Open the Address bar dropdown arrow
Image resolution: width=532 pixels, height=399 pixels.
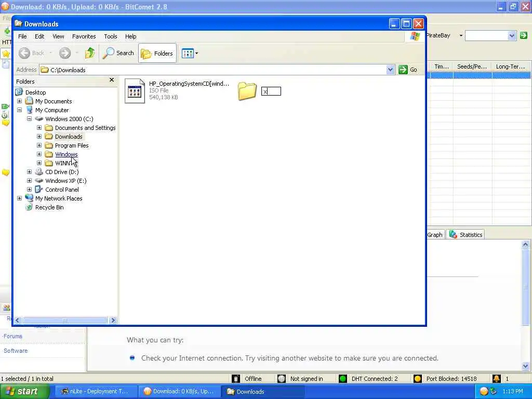pyautogui.click(x=390, y=70)
